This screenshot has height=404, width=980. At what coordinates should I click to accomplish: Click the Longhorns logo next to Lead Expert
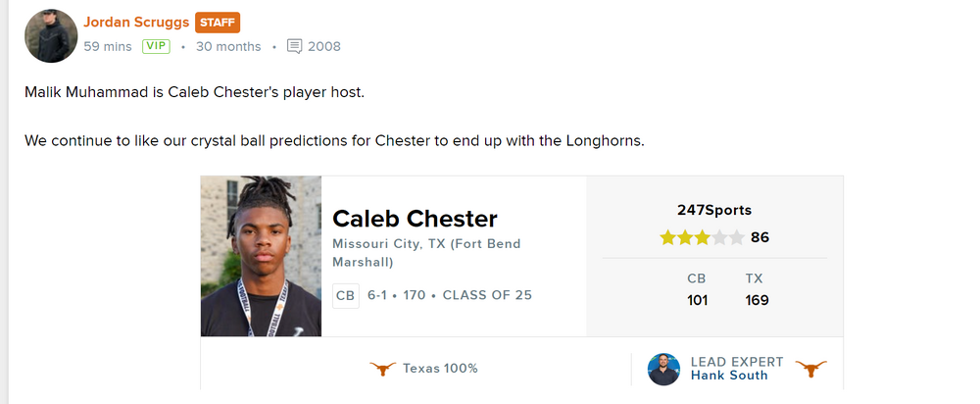coord(810,369)
